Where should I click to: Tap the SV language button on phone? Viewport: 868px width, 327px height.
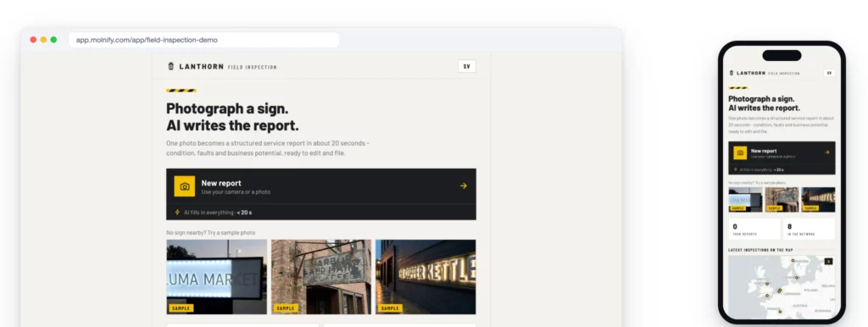[829, 73]
